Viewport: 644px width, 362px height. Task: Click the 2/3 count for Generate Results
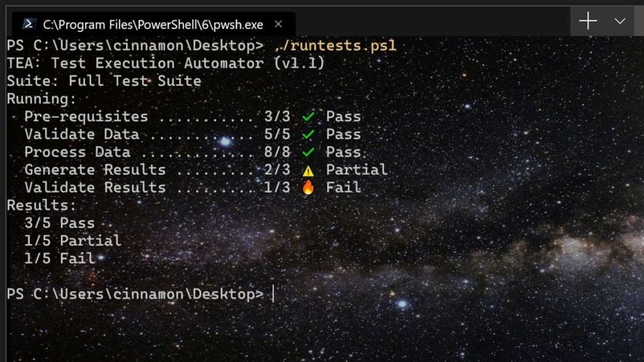point(277,170)
